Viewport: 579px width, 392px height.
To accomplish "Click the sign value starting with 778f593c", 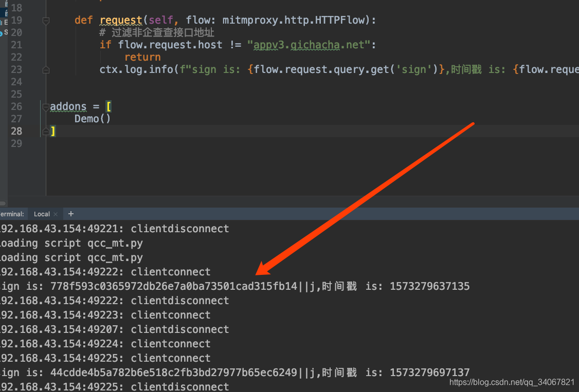I will click(183, 286).
